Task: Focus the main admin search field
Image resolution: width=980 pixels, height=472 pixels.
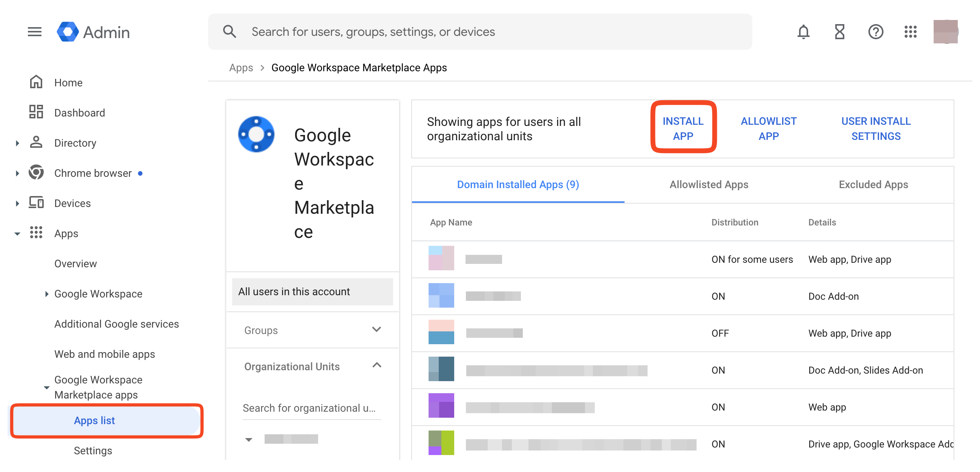Action: pyautogui.click(x=480, y=32)
